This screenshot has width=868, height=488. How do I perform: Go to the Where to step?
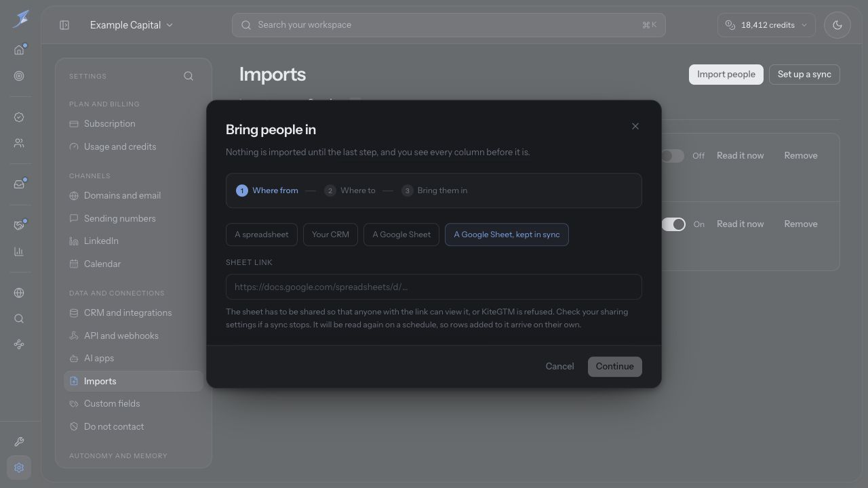(350, 190)
